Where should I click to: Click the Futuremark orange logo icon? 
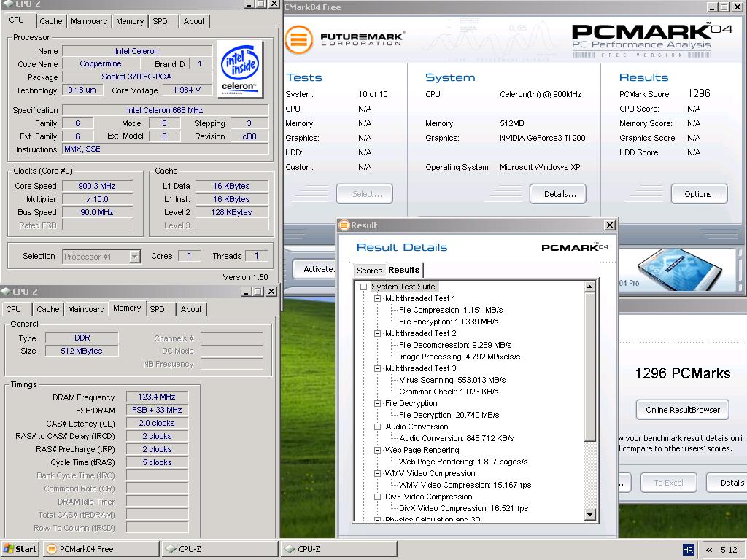(299, 39)
